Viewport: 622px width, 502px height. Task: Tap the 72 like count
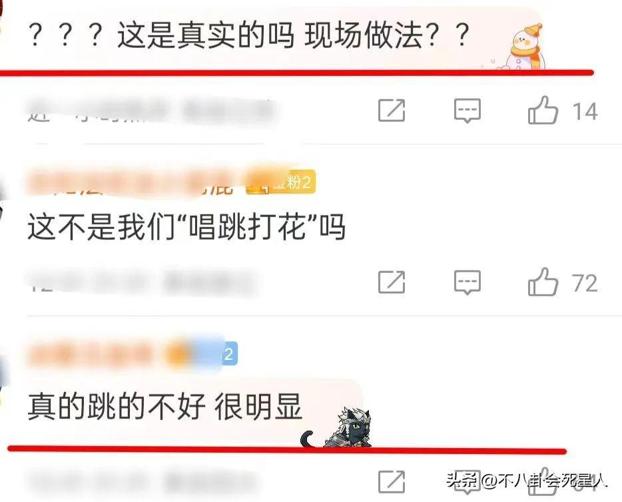pyautogui.click(x=585, y=283)
